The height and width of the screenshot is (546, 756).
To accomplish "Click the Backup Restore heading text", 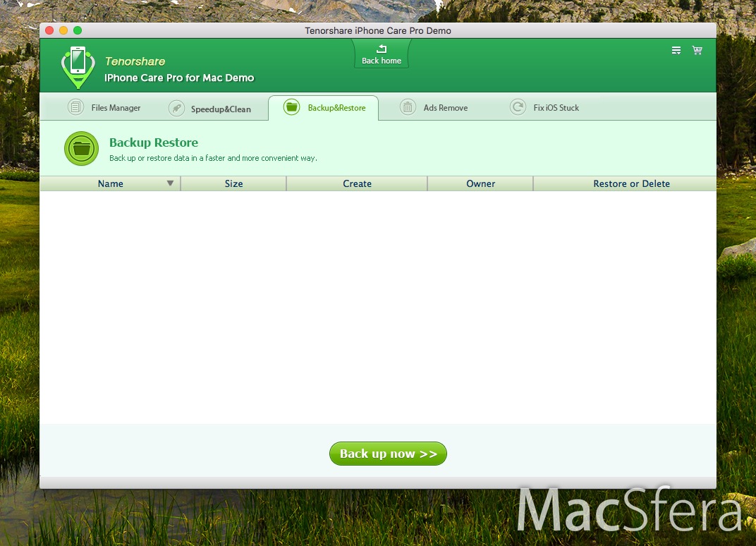I will click(x=154, y=142).
